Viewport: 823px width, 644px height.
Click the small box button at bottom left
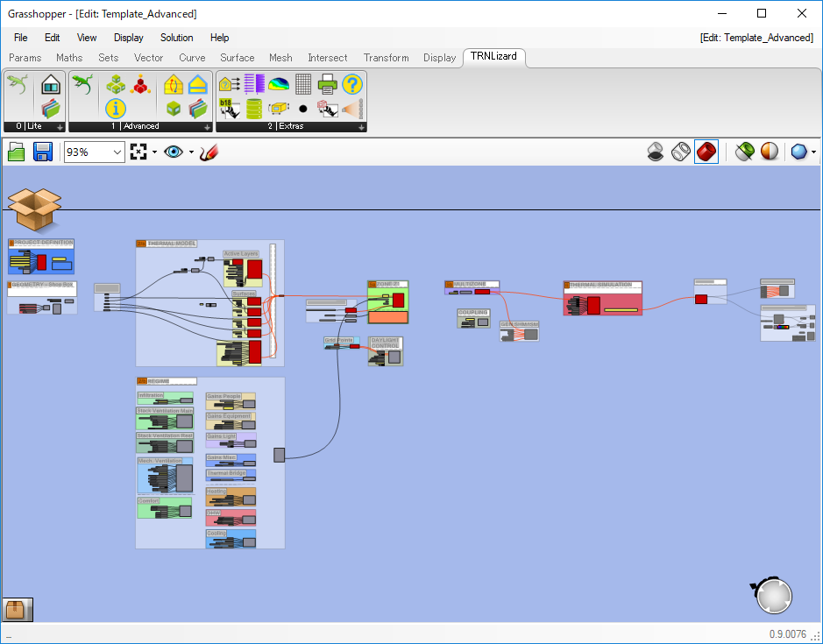(x=18, y=609)
